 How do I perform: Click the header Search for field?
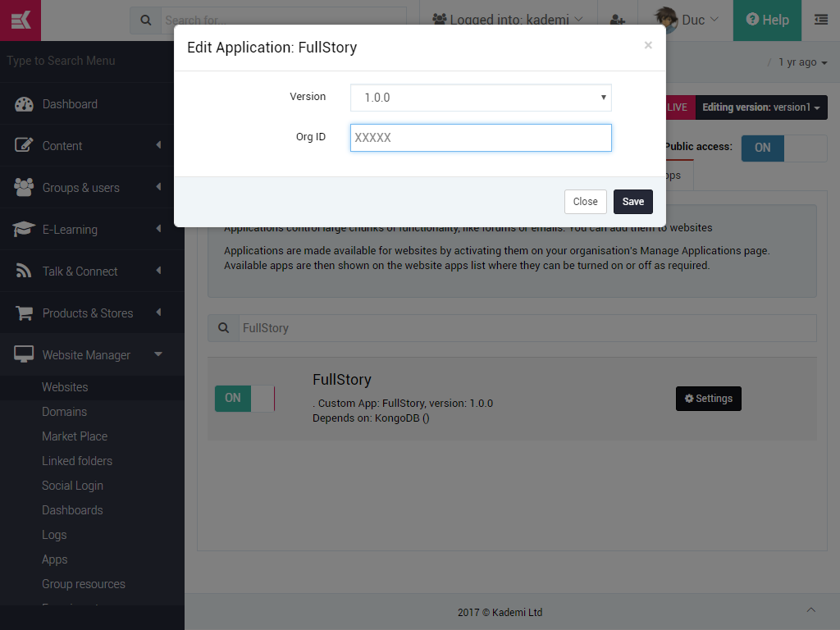[x=283, y=21]
